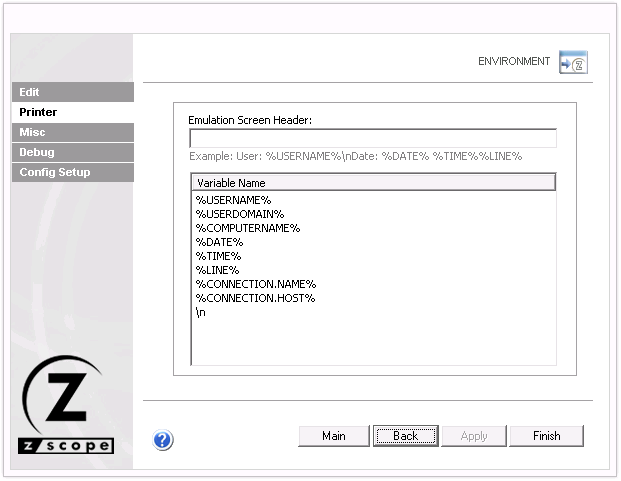The width and height of the screenshot is (621, 481).
Task: Focus the Emulation Screen Header field
Action: pos(372,139)
